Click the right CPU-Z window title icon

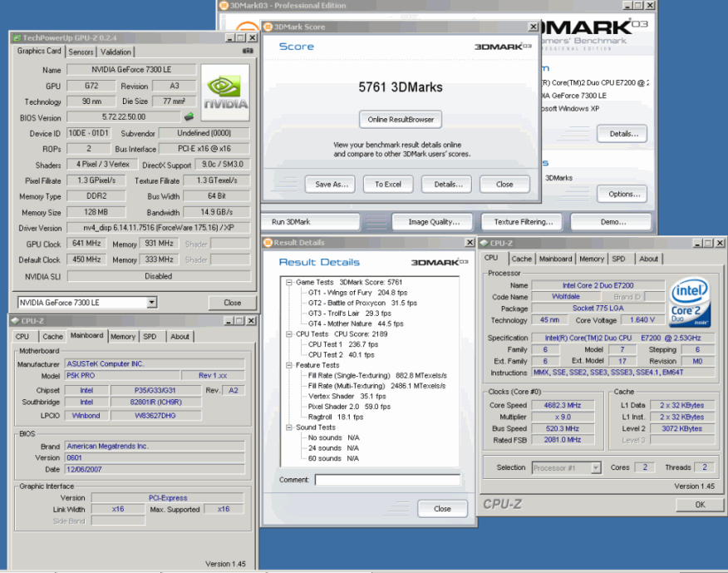click(x=484, y=243)
